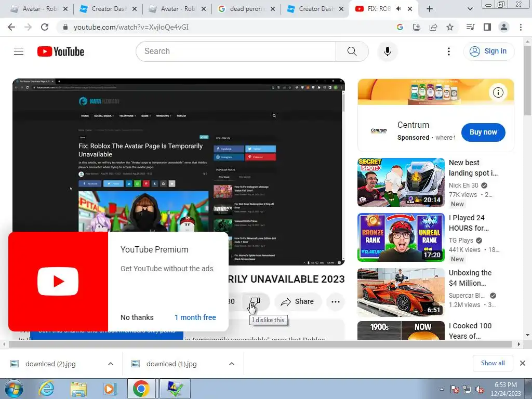Click the dislike thumbs-down button
Image resolution: width=532 pixels, height=399 pixels.
pos(255,301)
